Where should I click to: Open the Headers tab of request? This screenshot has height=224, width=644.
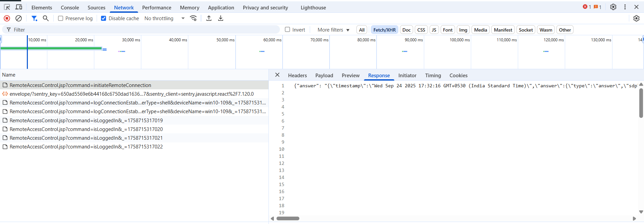point(297,76)
